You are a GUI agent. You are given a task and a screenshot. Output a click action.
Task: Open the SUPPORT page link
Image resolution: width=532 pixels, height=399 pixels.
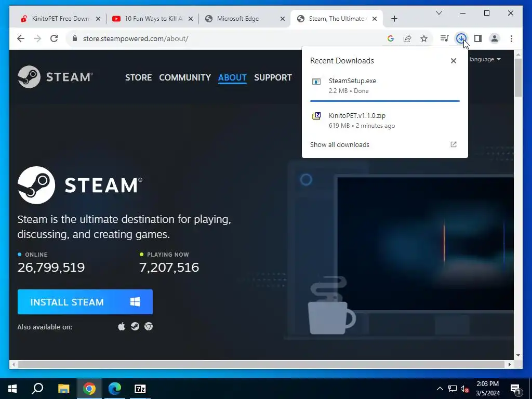pos(273,77)
